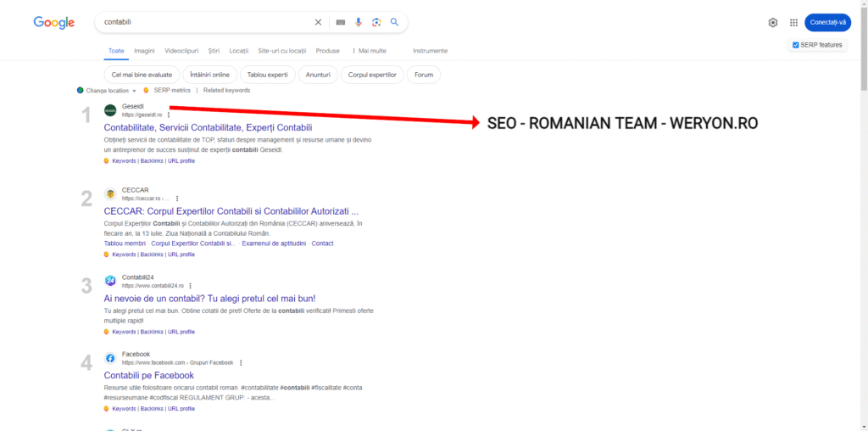The width and height of the screenshot is (868, 431).
Task: Open three-dot menu for Contabili24 result
Action: click(x=190, y=286)
